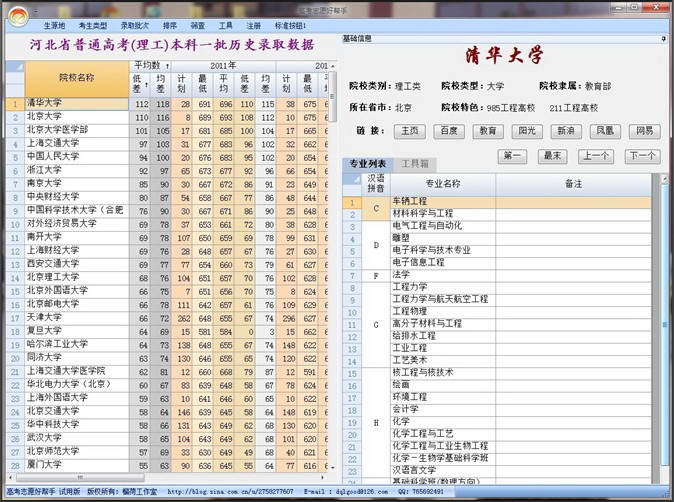Screen dimensions: 674x502
Task: Switch to the 工具箱 tab
Action: click(x=415, y=164)
